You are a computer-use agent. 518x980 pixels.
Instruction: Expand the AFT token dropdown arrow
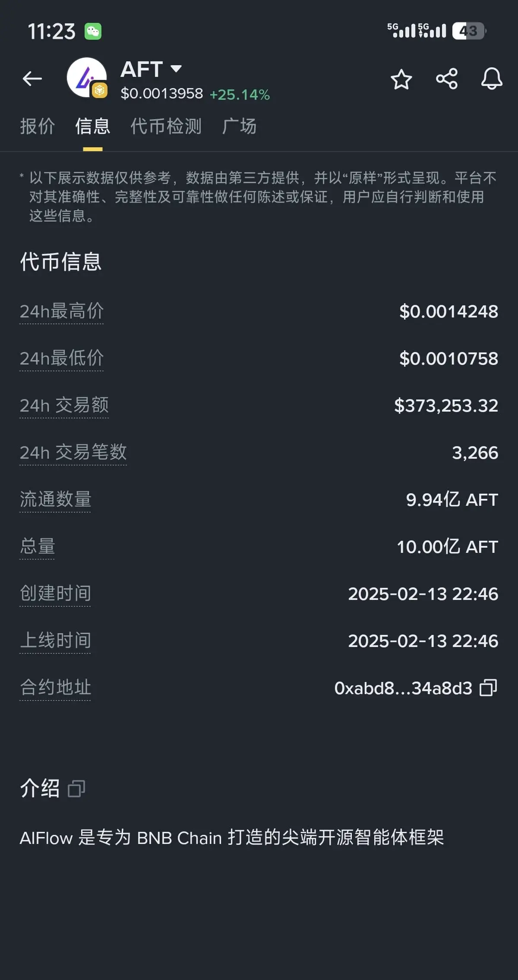176,69
